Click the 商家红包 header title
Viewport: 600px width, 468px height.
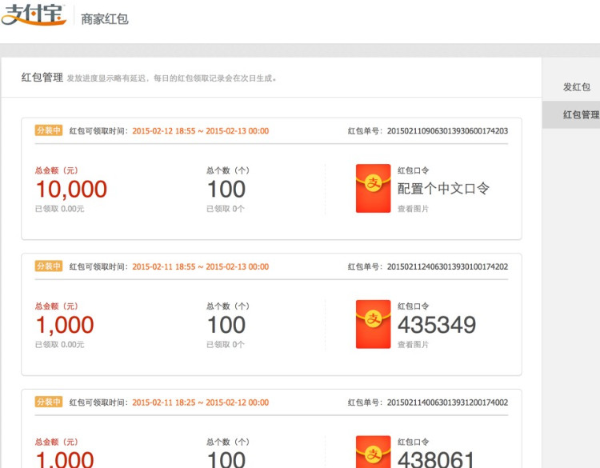pyautogui.click(x=104, y=19)
